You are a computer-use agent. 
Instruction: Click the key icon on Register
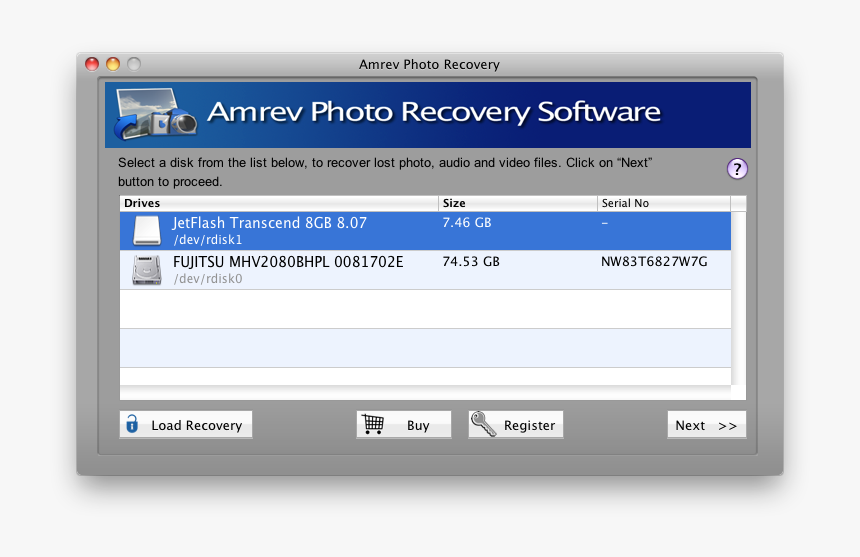[x=483, y=424]
